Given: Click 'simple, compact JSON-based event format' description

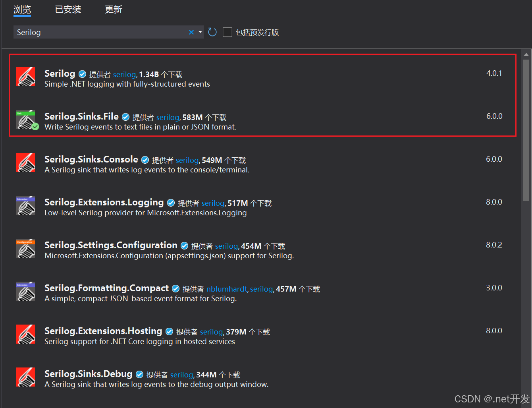Looking at the screenshot, I should click(x=141, y=299).
